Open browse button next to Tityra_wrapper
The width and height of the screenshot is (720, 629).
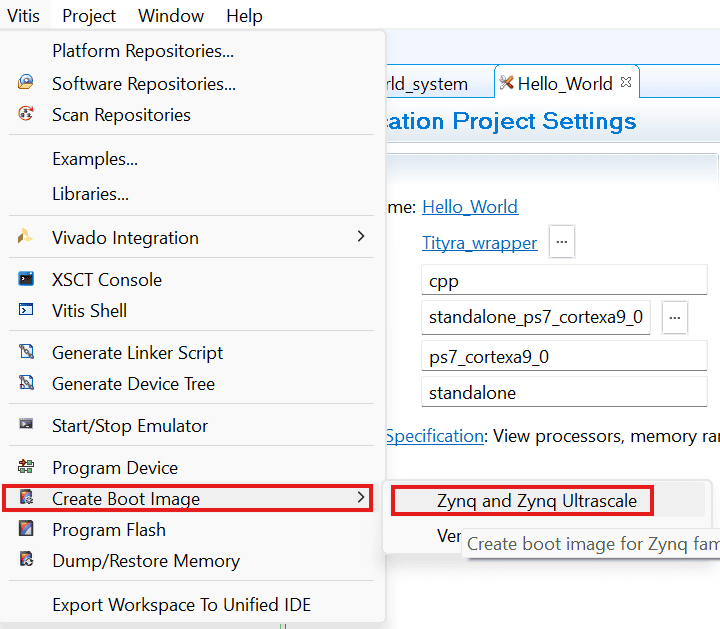point(562,242)
